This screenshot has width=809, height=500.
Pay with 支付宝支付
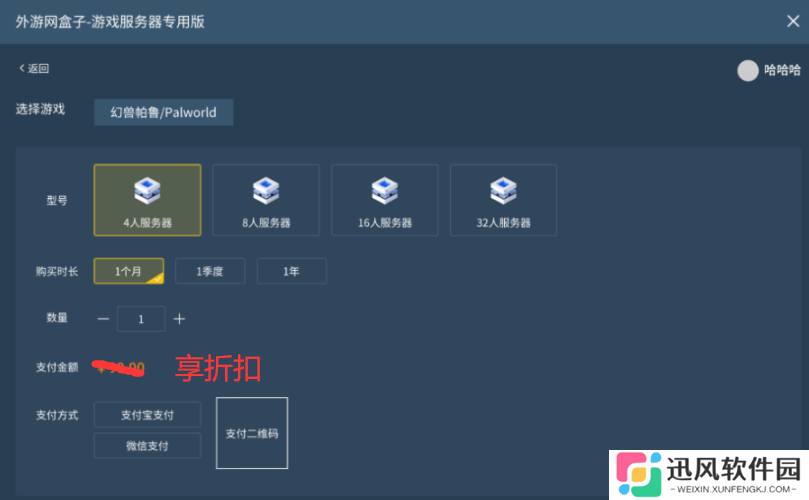pos(147,415)
